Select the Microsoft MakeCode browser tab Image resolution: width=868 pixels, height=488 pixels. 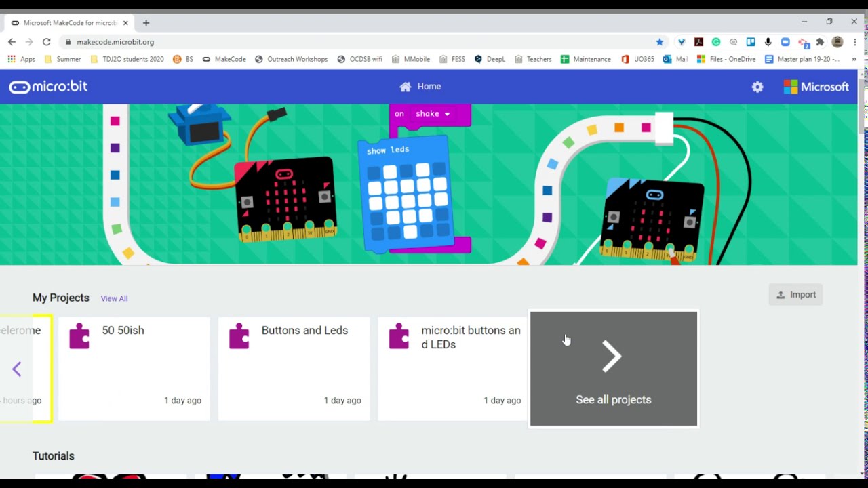[x=68, y=23]
